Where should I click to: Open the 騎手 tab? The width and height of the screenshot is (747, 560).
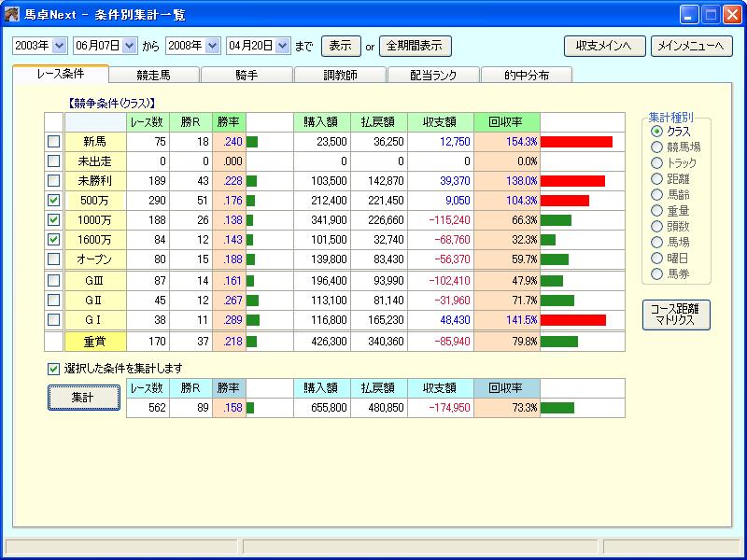tap(247, 75)
